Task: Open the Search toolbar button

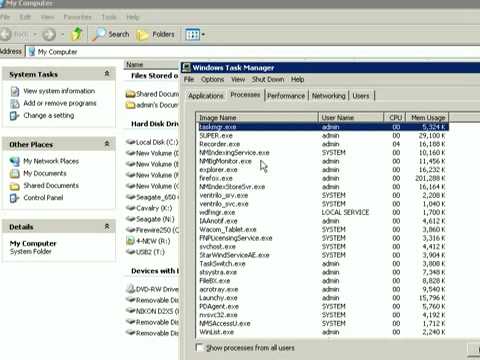Action: 111,34
